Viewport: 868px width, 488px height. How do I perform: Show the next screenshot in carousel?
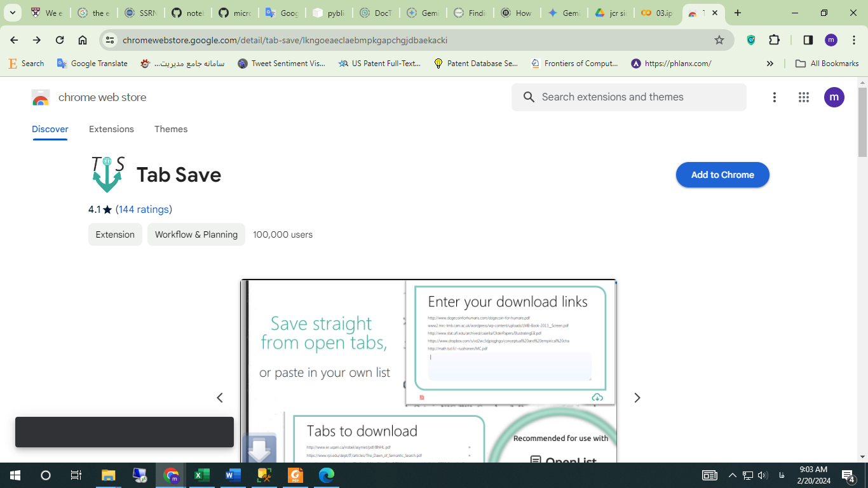(637, 398)
